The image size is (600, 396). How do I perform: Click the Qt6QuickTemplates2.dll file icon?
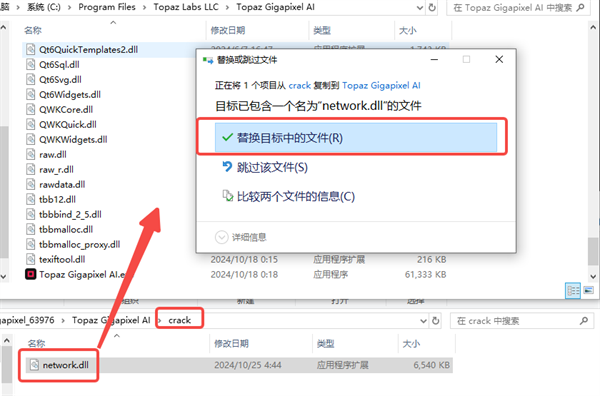[x=31, y=49]
